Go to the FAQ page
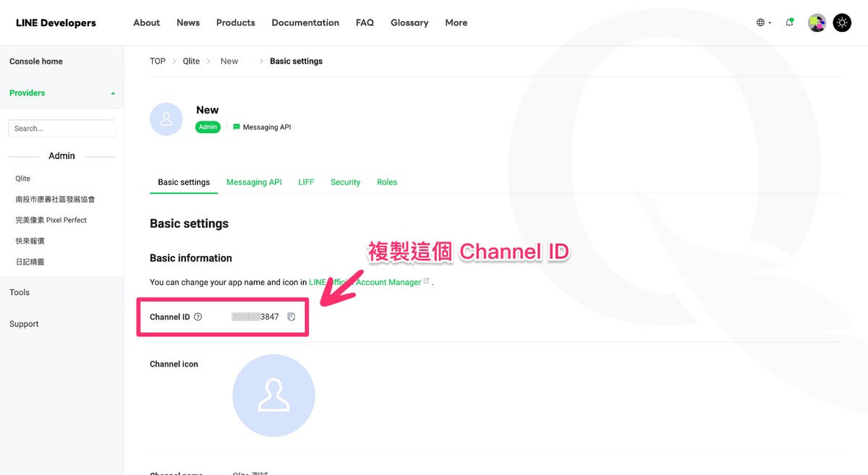This screenshot has width=868, height=475. tap(365, 22)
